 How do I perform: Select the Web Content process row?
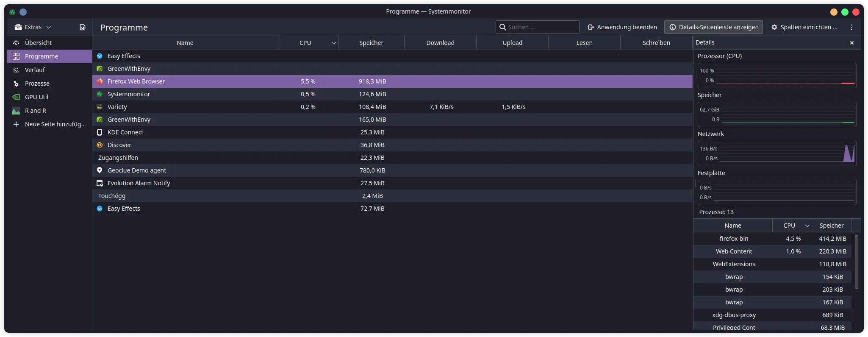pos(772,251)
